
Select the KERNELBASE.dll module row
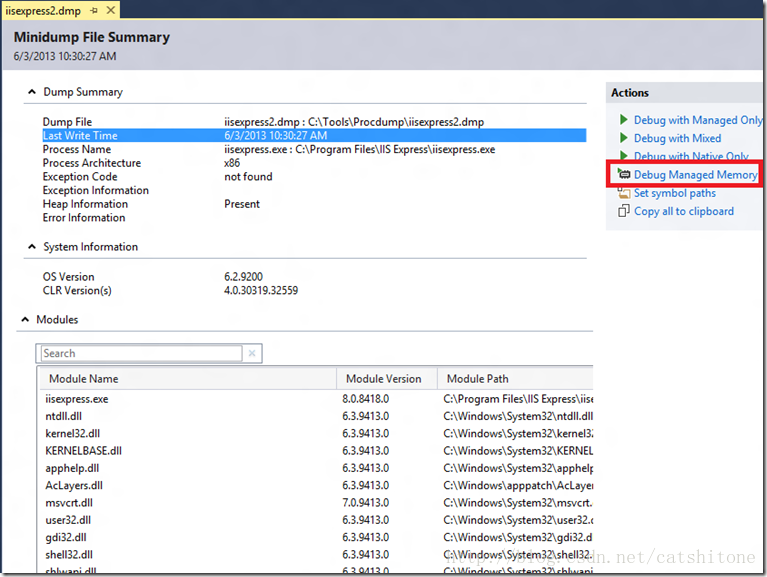(316, 451)
